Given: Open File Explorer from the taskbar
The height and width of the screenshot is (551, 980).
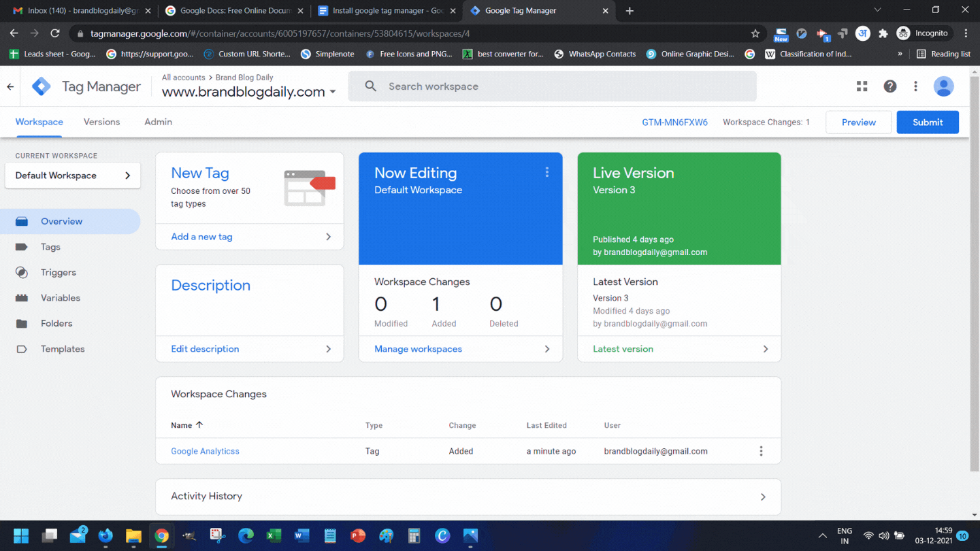Looking at the screenshot, I should (x=133, y=536).
